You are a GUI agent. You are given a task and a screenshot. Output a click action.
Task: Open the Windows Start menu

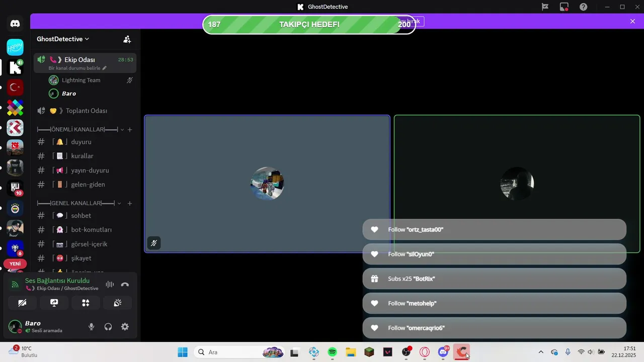pyautogui.click(x=183, y=352)
